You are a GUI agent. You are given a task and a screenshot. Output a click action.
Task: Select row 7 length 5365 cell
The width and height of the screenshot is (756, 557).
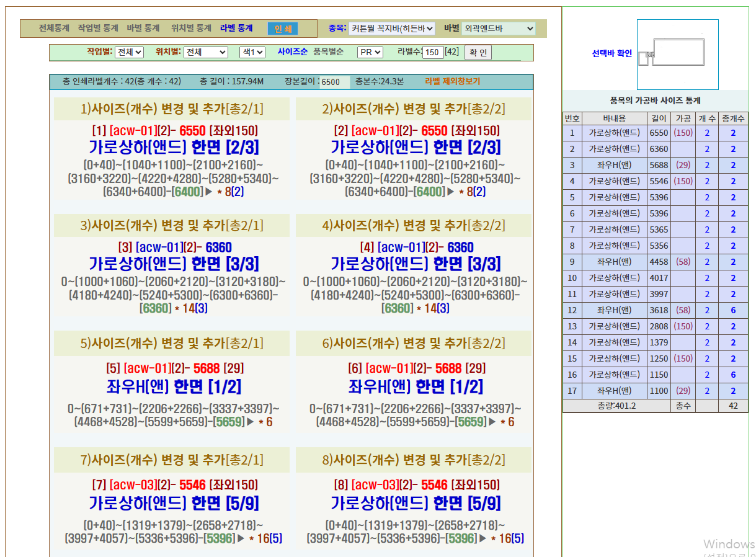[x=659, y=229]
